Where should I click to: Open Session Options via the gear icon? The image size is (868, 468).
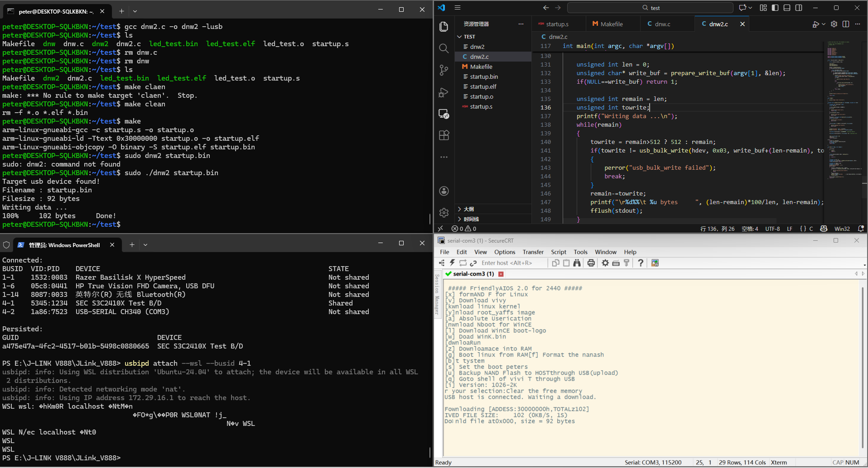pos(606,263)
